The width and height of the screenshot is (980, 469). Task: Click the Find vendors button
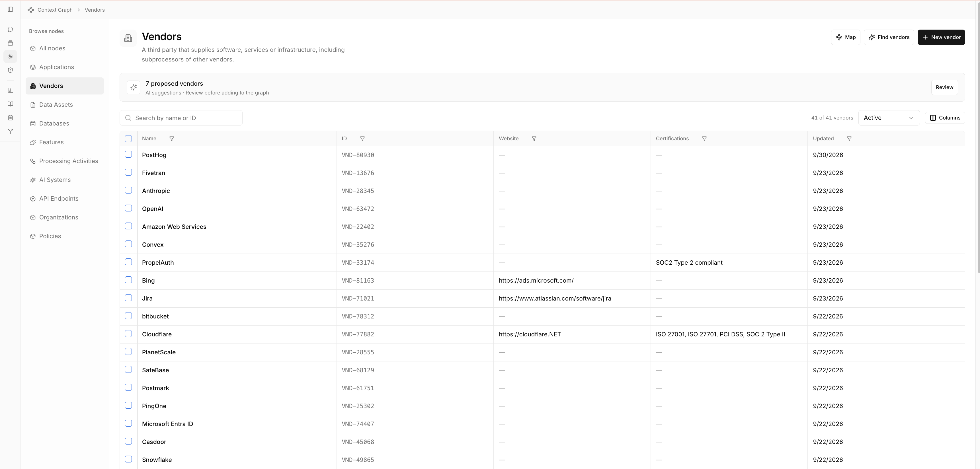click(889, 37)
